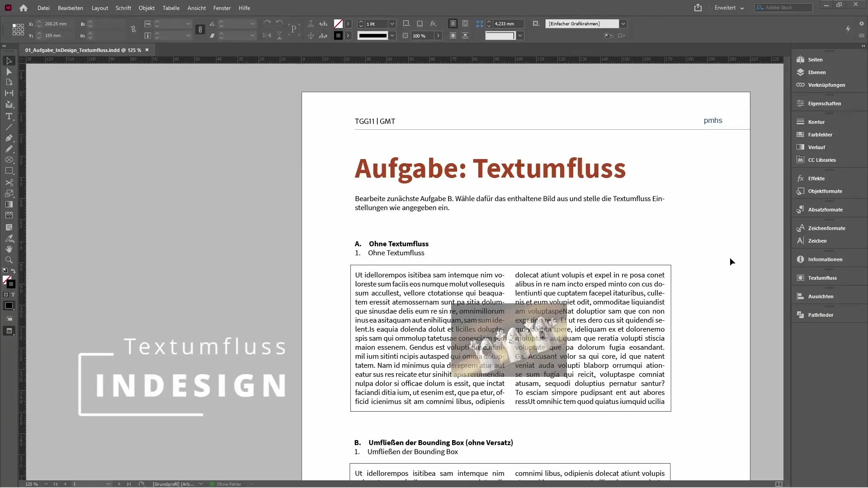This screenshot has height=488, width=868.
Task: Open the Pathfinder panel
Action: click(x=820, y=315)
